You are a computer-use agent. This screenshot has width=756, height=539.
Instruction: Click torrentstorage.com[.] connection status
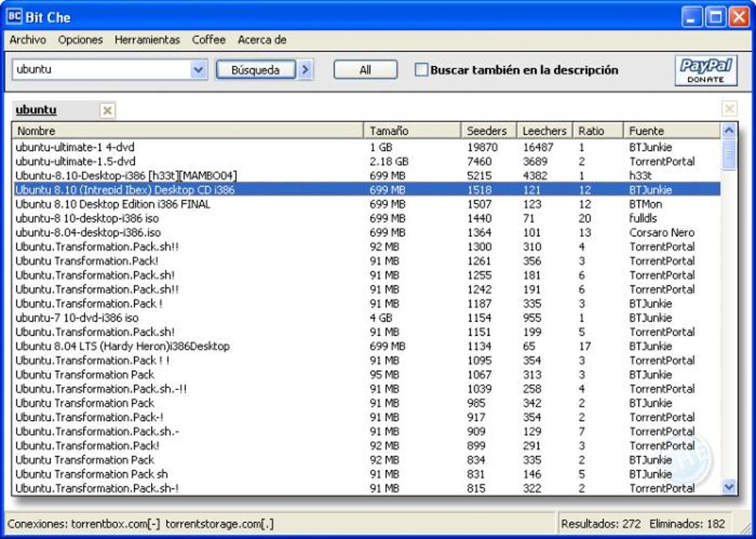pos(219,523)
